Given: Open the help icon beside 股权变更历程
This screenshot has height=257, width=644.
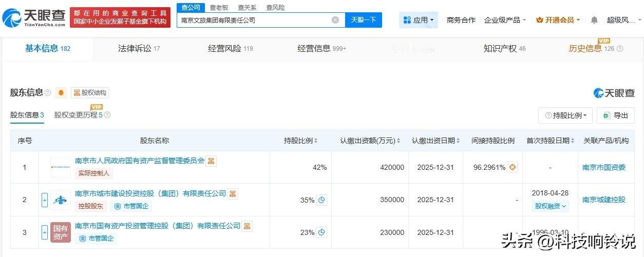Looking at the screenshot, I should coord(107,115).
